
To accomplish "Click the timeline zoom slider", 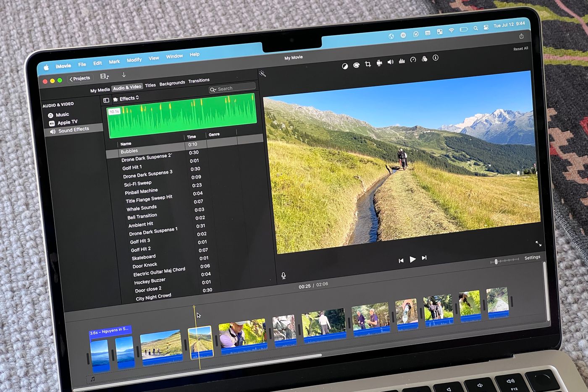I will coord(505,261).
